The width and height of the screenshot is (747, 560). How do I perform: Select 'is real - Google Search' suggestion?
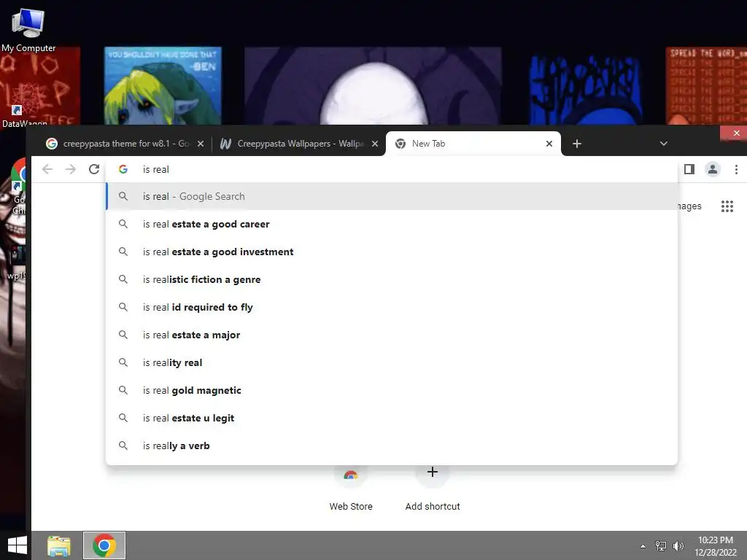click(x=392, y=196)
